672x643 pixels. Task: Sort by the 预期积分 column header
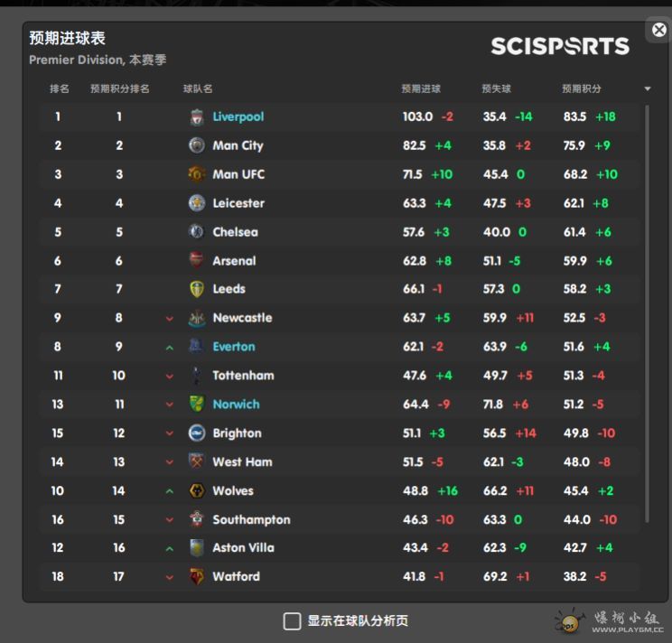coord(582,89)
